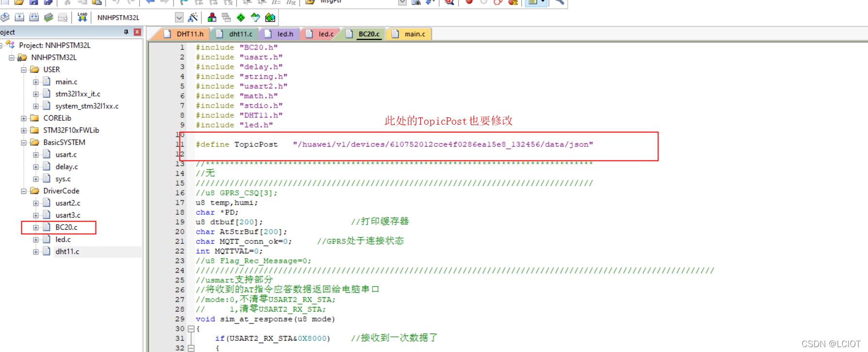Select stm32l1xx_it.c in project tree
This screenshot has height=352, width=868.
(78, 94)
